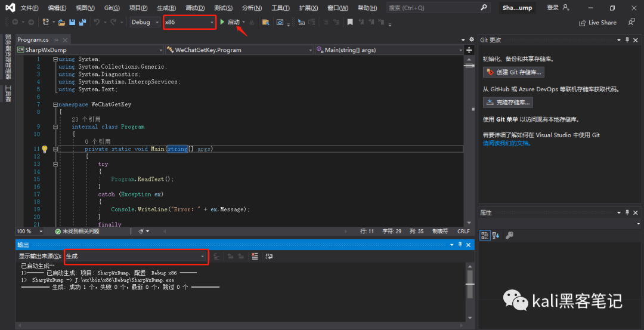Click the New Project toolbar icon
644x330 pixels.
point(45,22)
